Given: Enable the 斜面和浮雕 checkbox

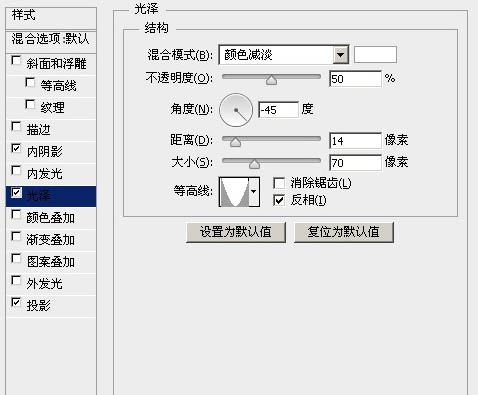Looking at the screenshot, I should [x=16, y=61].
